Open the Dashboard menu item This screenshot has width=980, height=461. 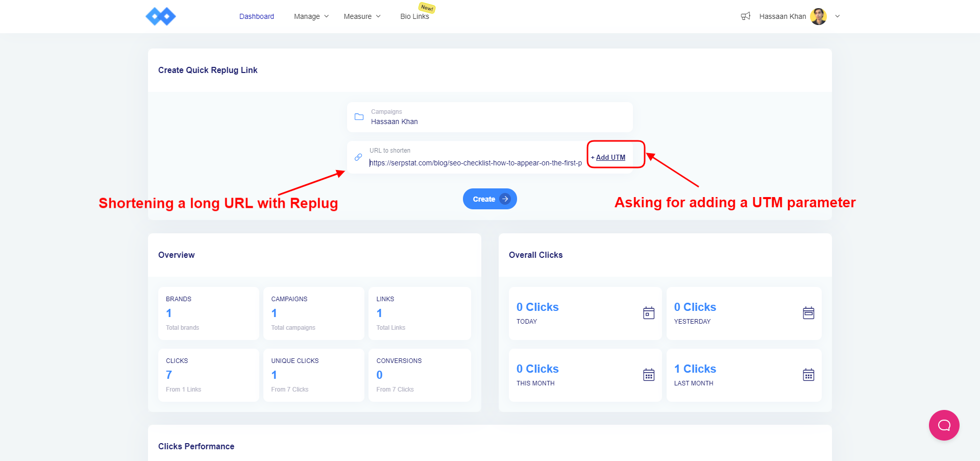click(x=257, y=16)
